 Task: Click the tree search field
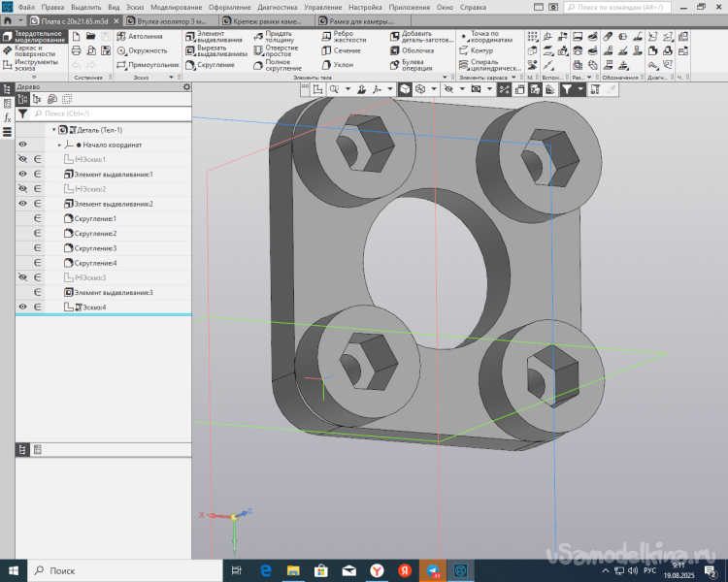coord(107,113)
